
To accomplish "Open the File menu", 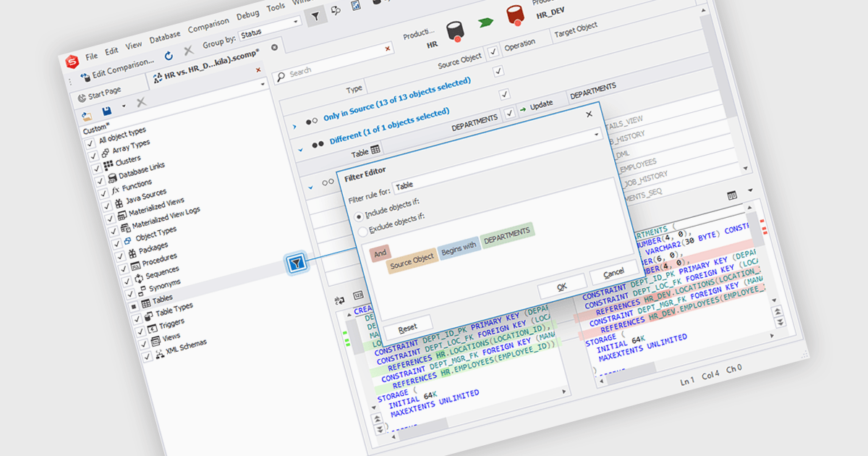I will click(92, 56).
